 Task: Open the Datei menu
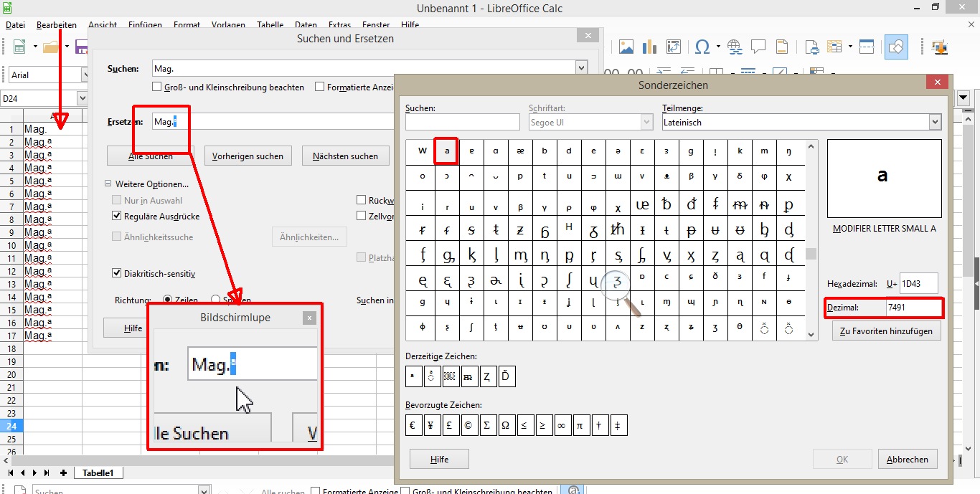click(x=15, y=24)
